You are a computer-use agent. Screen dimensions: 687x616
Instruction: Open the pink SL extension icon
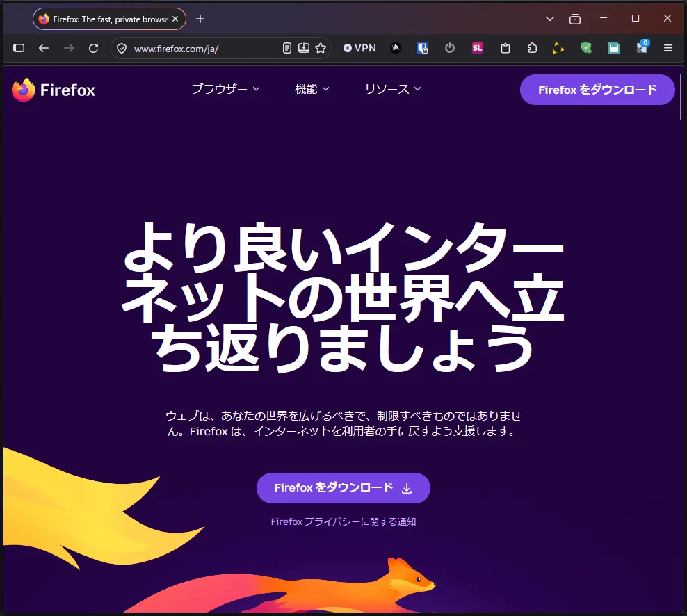pos(478,48)
